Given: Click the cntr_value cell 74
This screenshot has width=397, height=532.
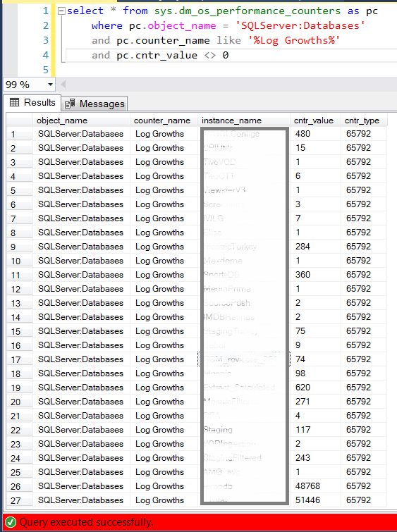Looking at the screenshot, I should coord(315,359).
